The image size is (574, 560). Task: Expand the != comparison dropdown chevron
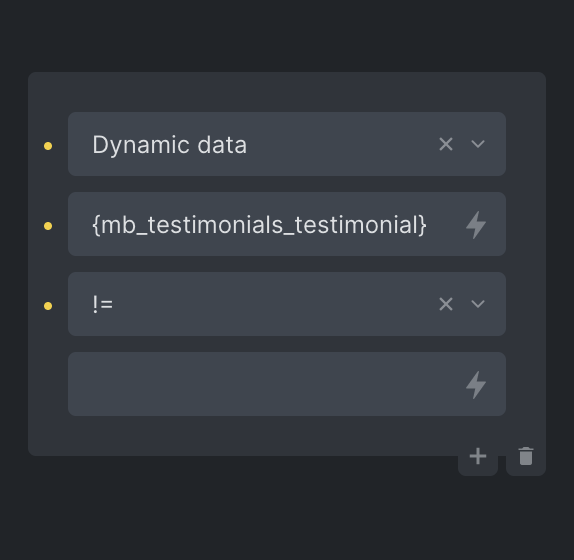pyautogui.click(x=478, y=304)
